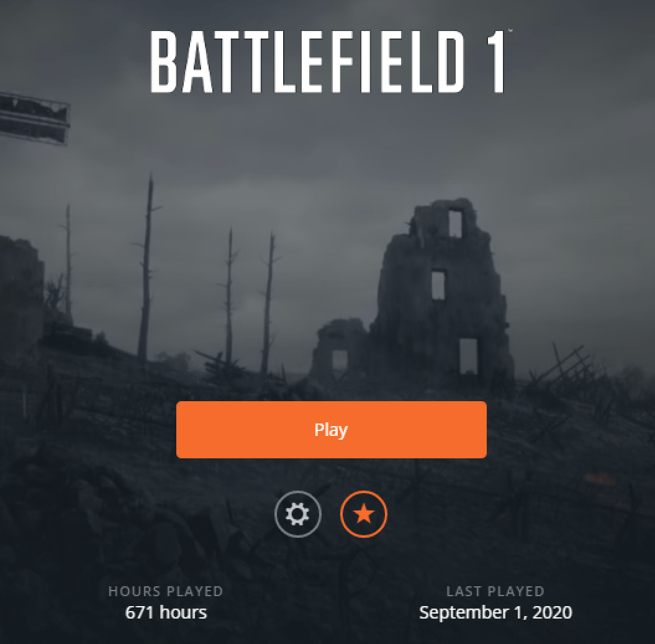Click the tallest bare tree trunk
655x644 pixels.
146,268
